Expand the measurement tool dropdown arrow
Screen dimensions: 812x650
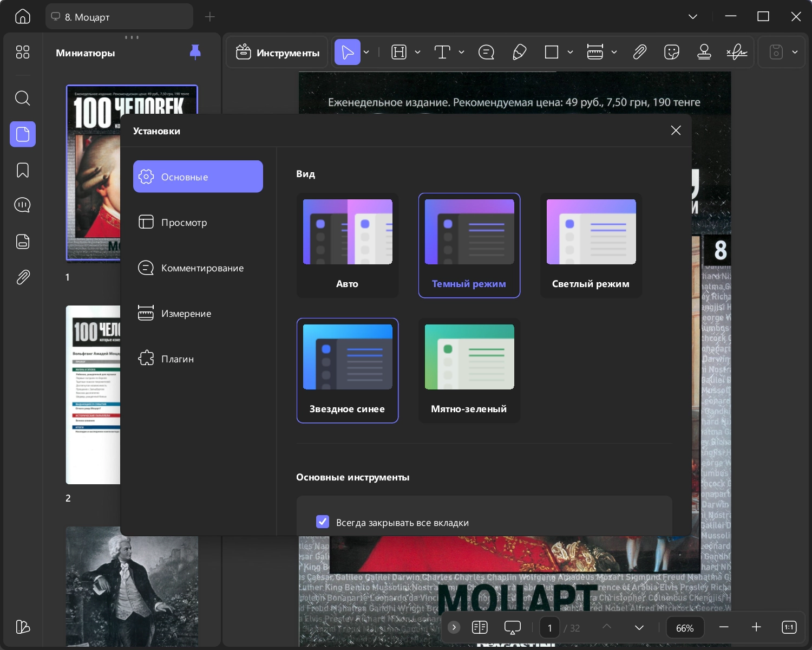614,52
